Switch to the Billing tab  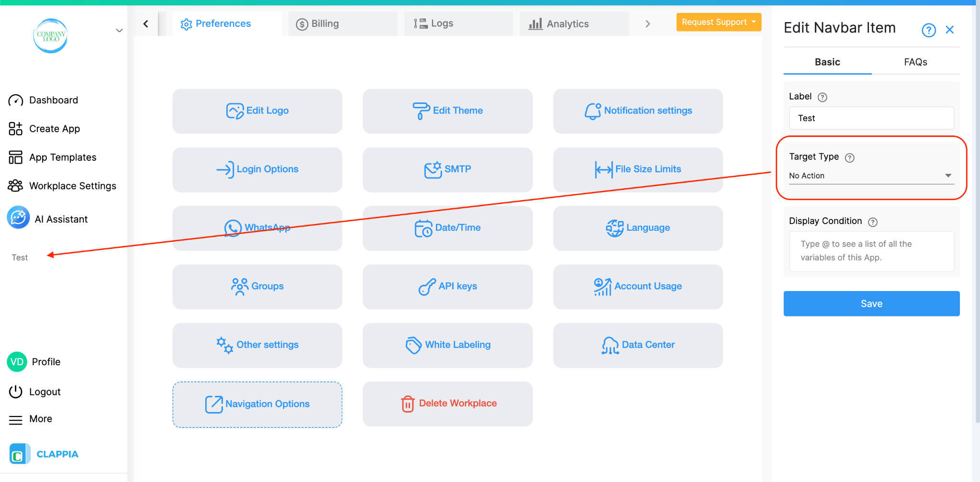click(343, 23)
